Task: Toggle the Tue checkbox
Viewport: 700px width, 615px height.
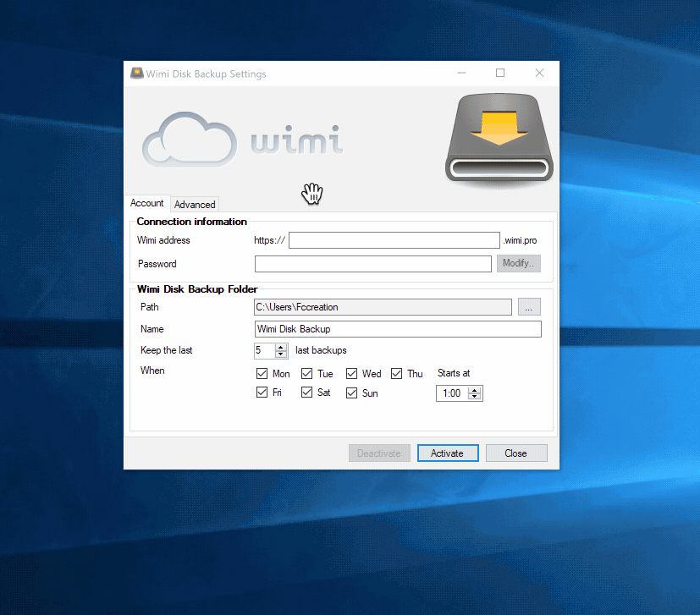Action: click(307, 373)
